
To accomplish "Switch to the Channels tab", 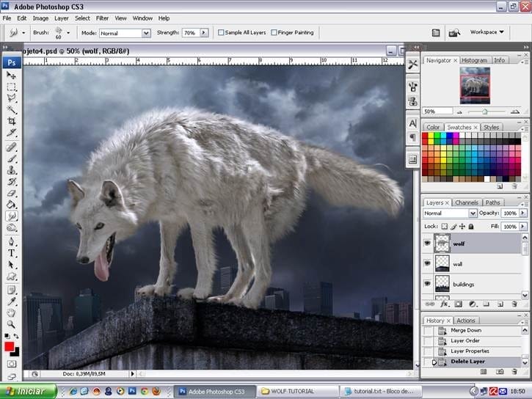I will [x=467, y=202].
